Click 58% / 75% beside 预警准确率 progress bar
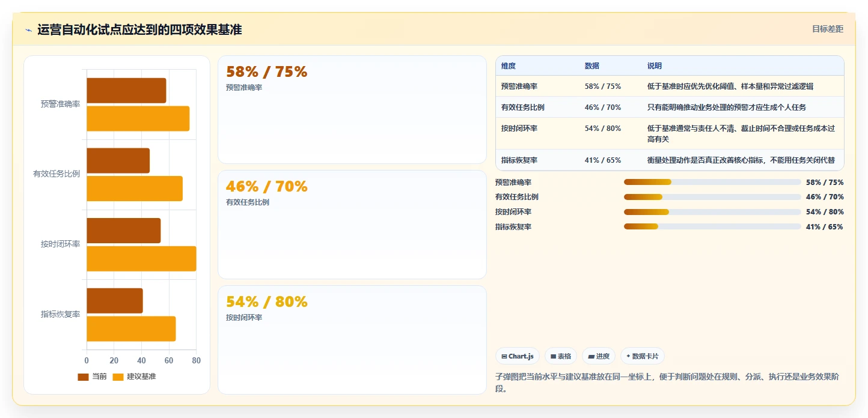 pyautogui.click(x=825, y=183)
